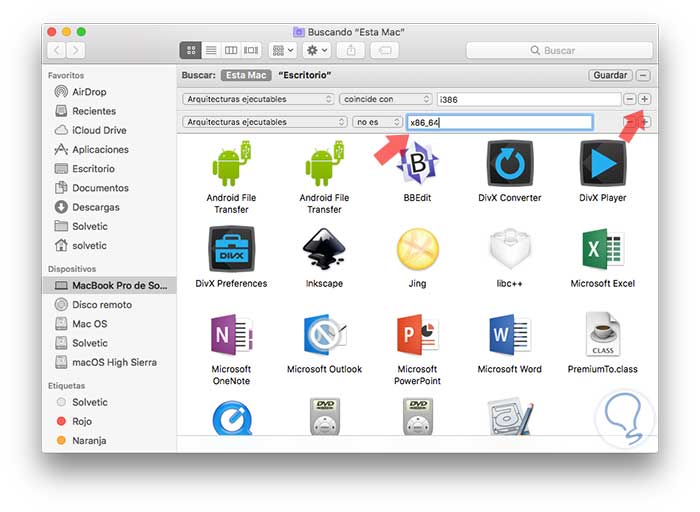
Task: Open second-row Arquitecturas ejecutables dropdown
Action: click(264, 122)
